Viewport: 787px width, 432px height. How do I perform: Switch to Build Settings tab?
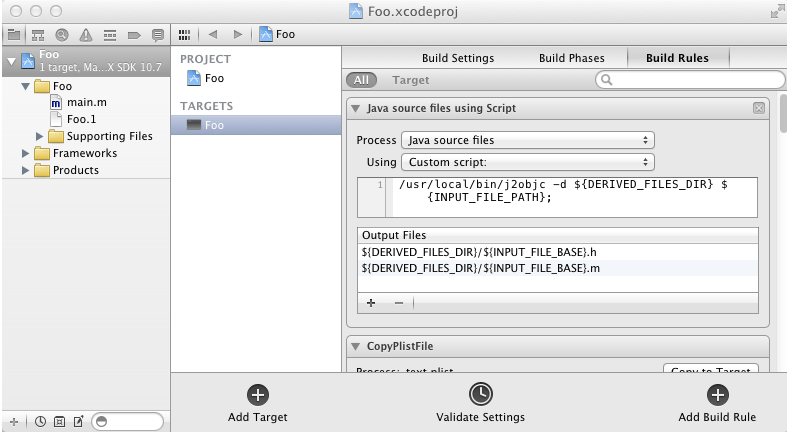(x=458, y=58)
